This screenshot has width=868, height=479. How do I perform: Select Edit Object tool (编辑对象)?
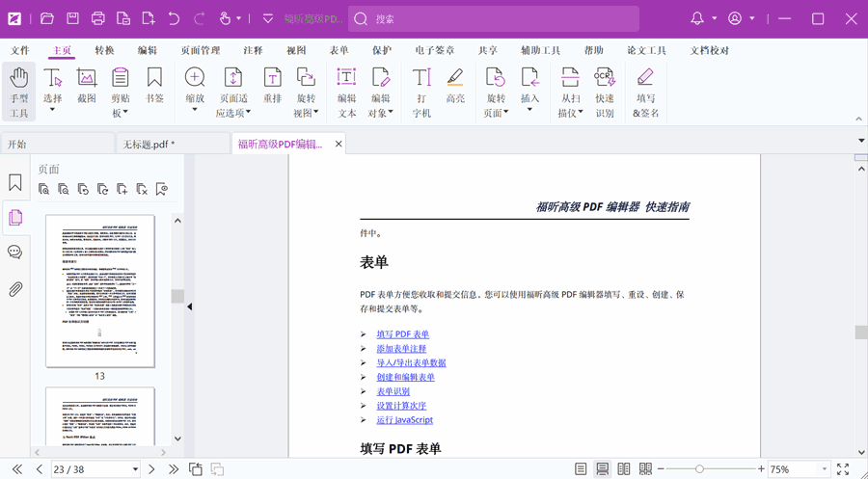pos(380,92)
